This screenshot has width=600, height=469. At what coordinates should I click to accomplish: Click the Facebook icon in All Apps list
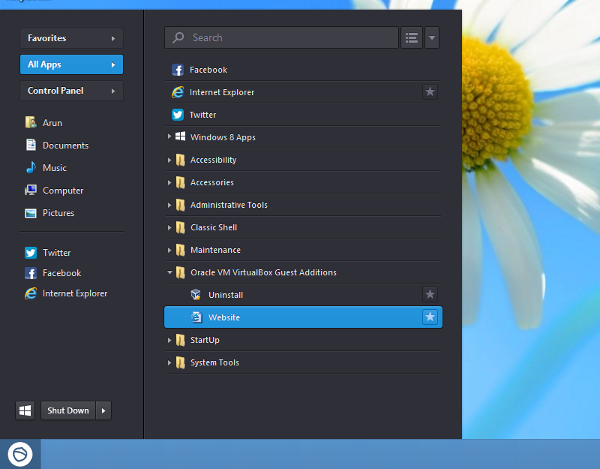click(178, 70)
